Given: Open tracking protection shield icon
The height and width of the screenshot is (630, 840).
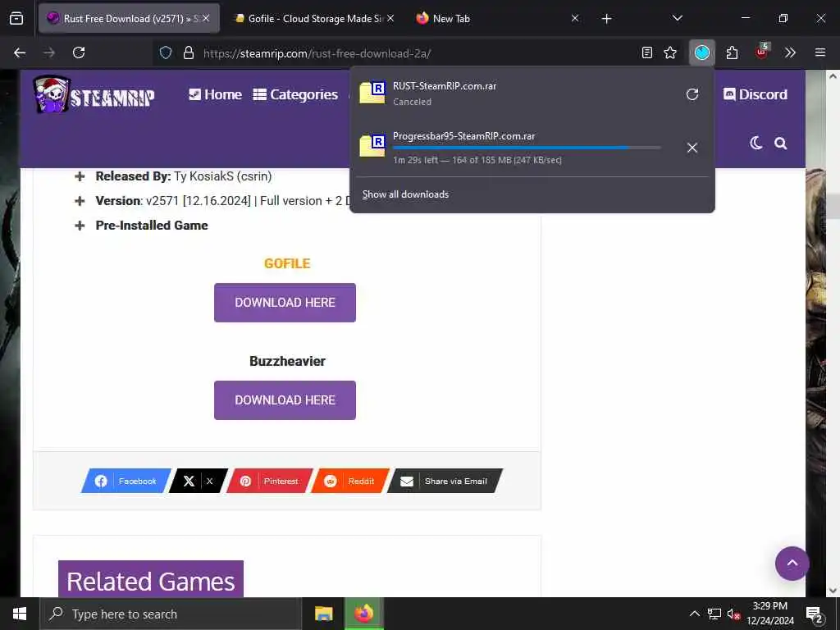Looking at the screenshot, I should (x=166, y=53).
